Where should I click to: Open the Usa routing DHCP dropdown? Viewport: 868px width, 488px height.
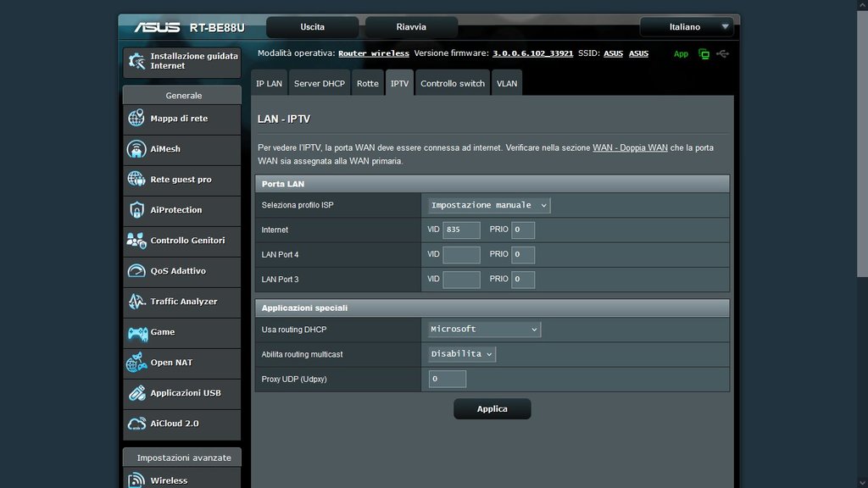coord(484,329)
